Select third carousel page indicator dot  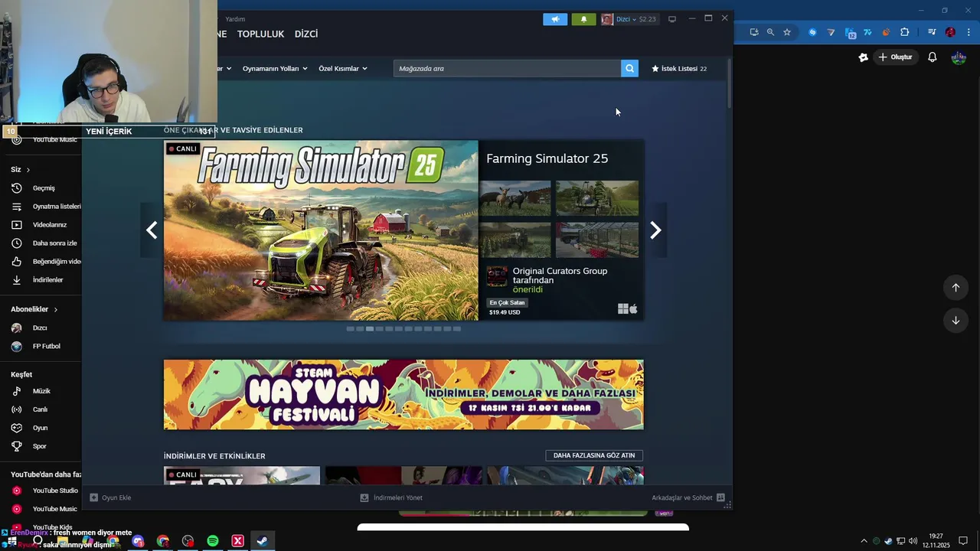click(370, 329)
